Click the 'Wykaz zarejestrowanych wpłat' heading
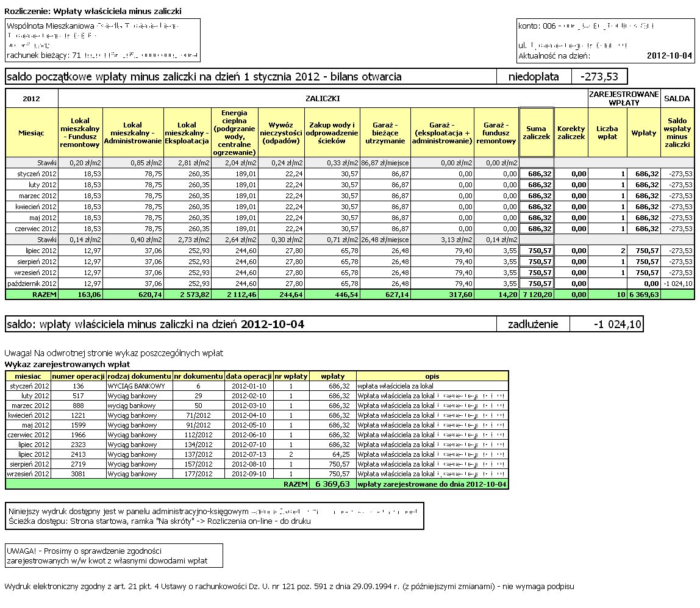The width and height of the screenshot is (700, 608). coord(68,364)
